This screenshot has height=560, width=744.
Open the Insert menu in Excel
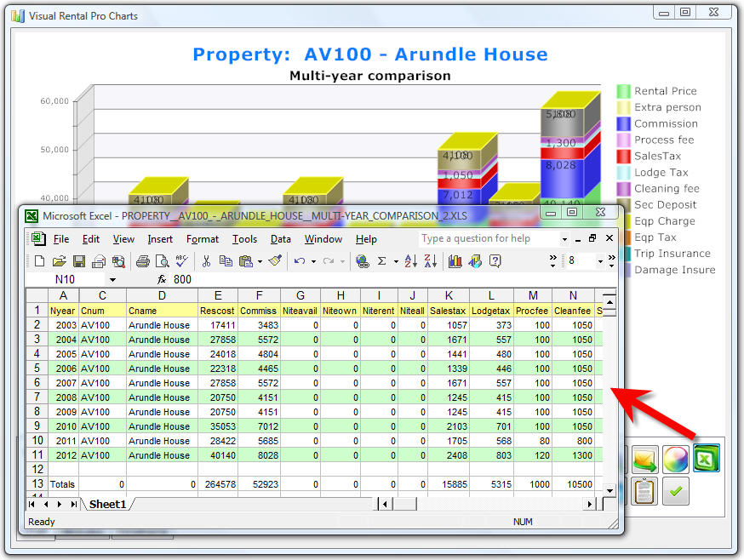(x=160, y=239)
